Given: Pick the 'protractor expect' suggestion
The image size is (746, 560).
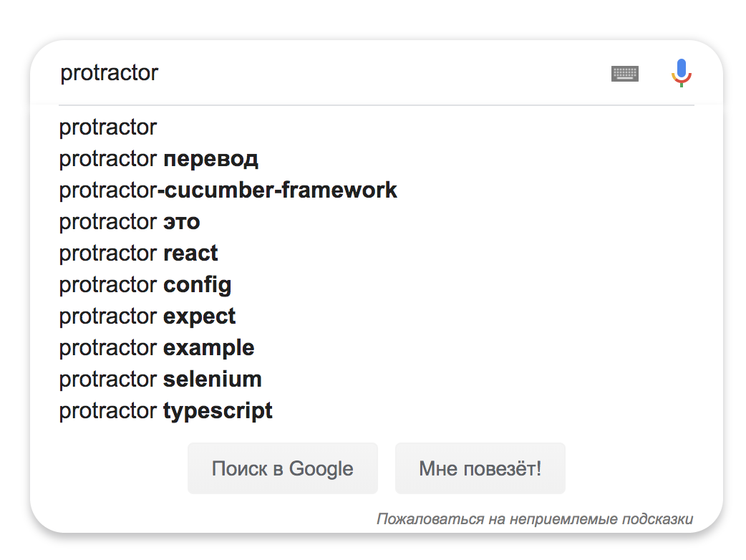Looking at the screenshot, I should point(377,316).
